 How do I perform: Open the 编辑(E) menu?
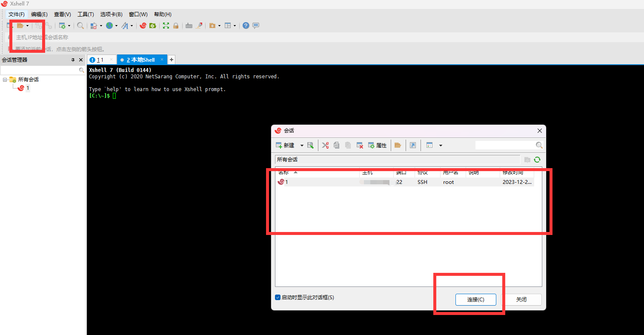pos(39,14)
